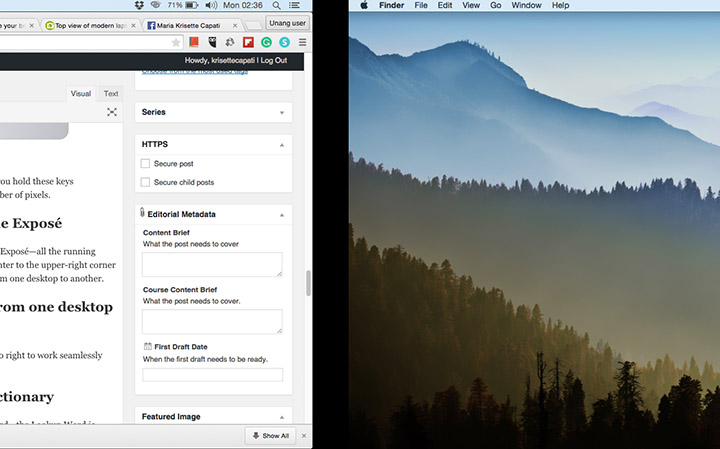This screenshot has width=720, height=449.
Task: Bookmark page with star icon
Action: 176,43
